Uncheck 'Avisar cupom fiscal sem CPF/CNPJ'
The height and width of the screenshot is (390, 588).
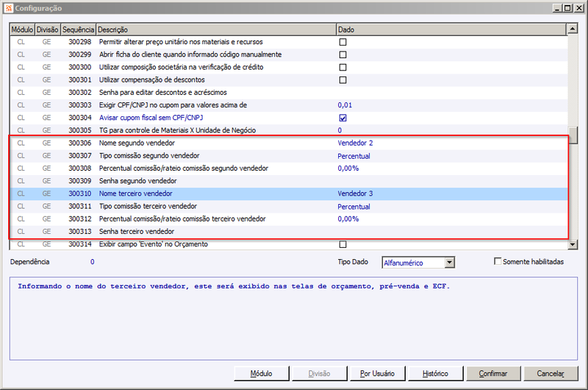pos(343,118)
